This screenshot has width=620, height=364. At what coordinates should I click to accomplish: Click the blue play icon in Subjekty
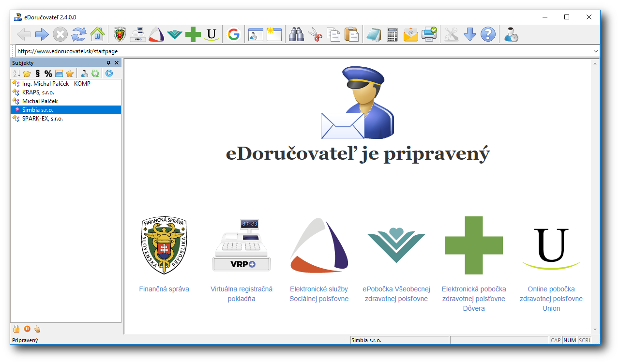coord(109,74)
